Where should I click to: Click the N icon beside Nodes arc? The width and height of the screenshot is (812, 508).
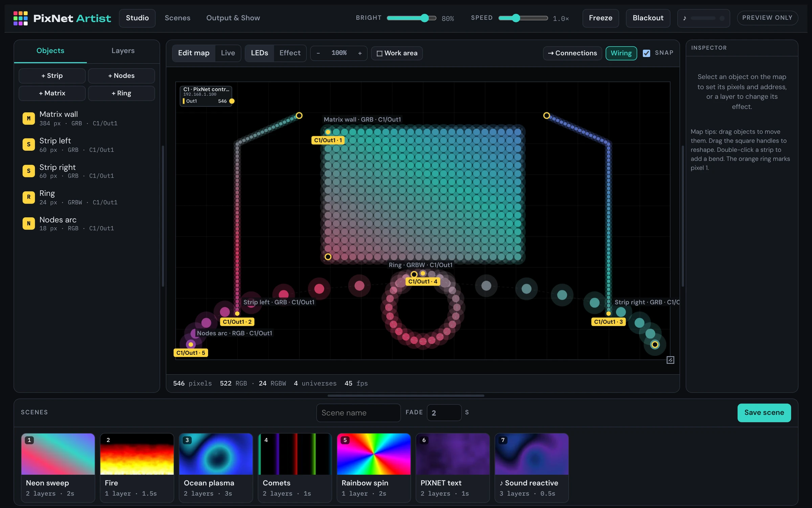tap(29, 224)
